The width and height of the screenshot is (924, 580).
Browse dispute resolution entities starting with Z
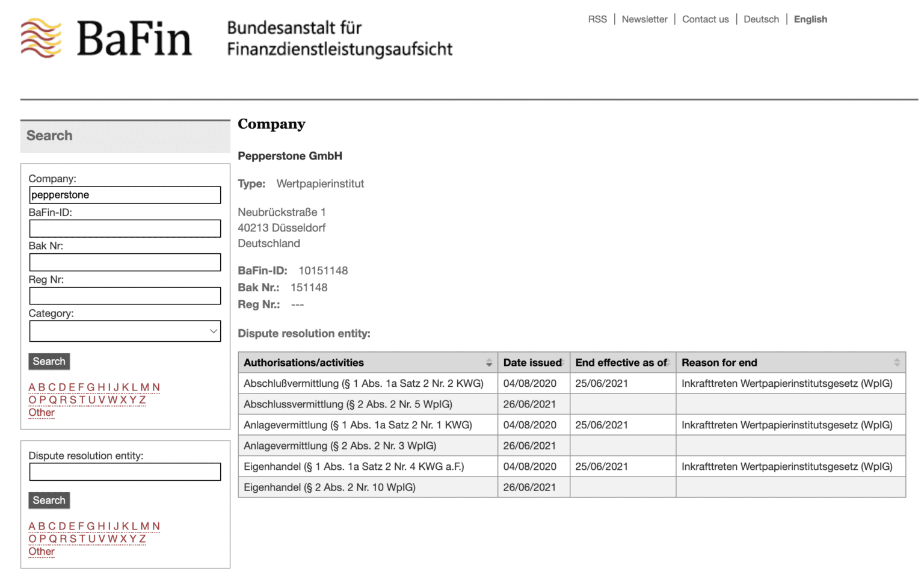142,538
